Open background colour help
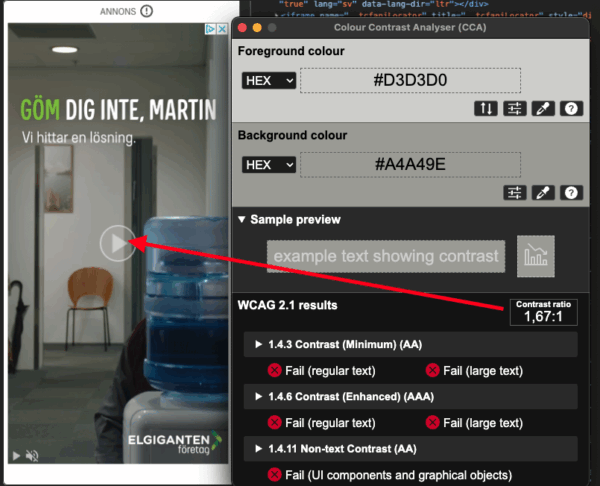Screen dimensions: 600x486 coord(571,193)
